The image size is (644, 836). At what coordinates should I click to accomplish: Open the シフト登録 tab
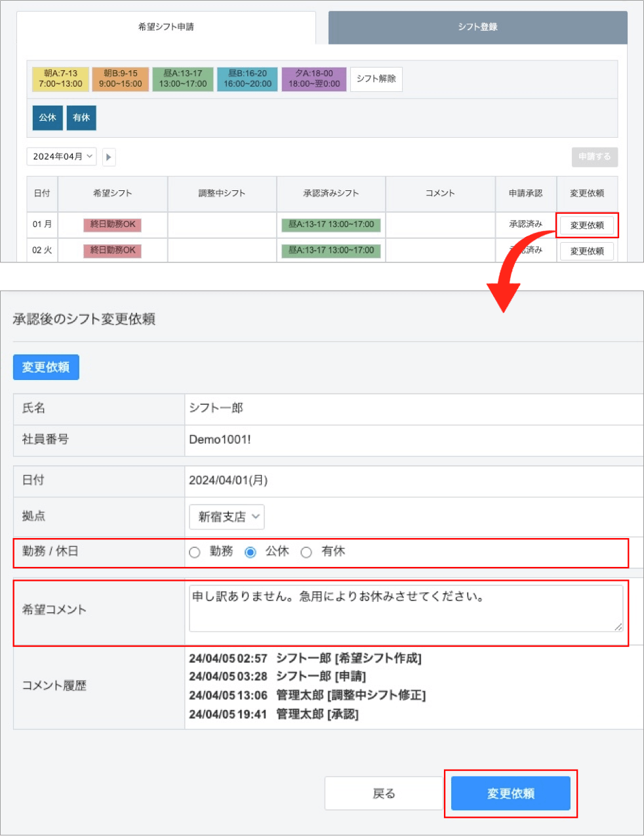tap(477, 27)
